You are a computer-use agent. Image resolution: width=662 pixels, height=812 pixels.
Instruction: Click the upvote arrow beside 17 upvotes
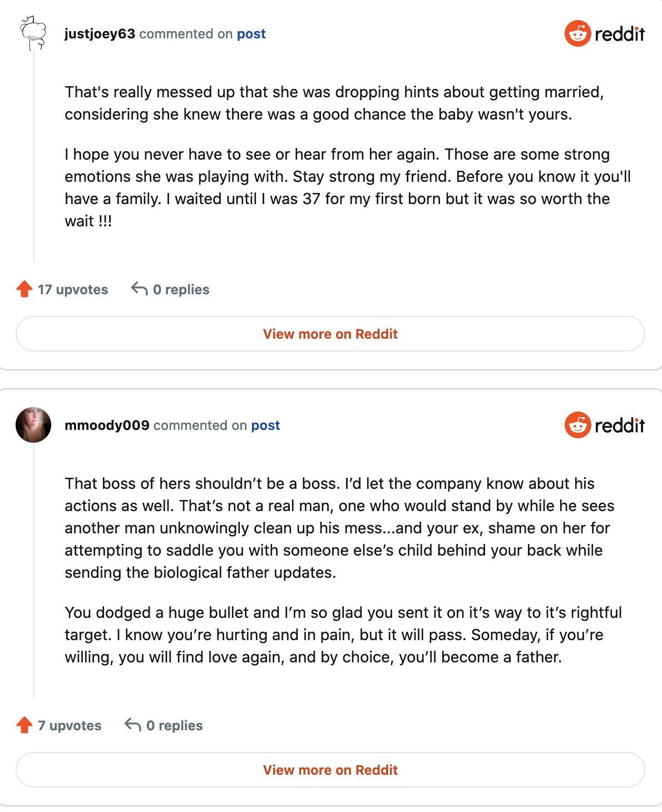(24, 289)
